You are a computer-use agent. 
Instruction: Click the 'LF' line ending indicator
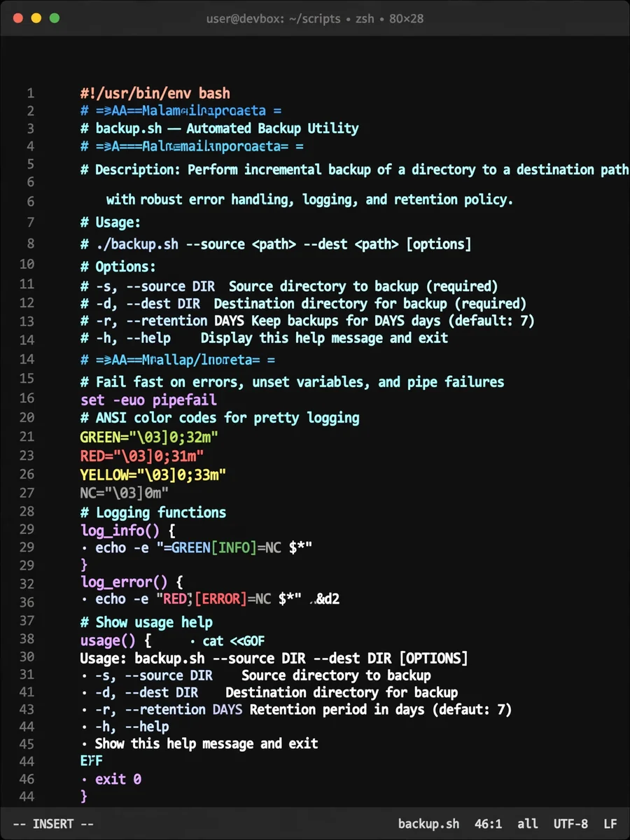pos(610,824)
